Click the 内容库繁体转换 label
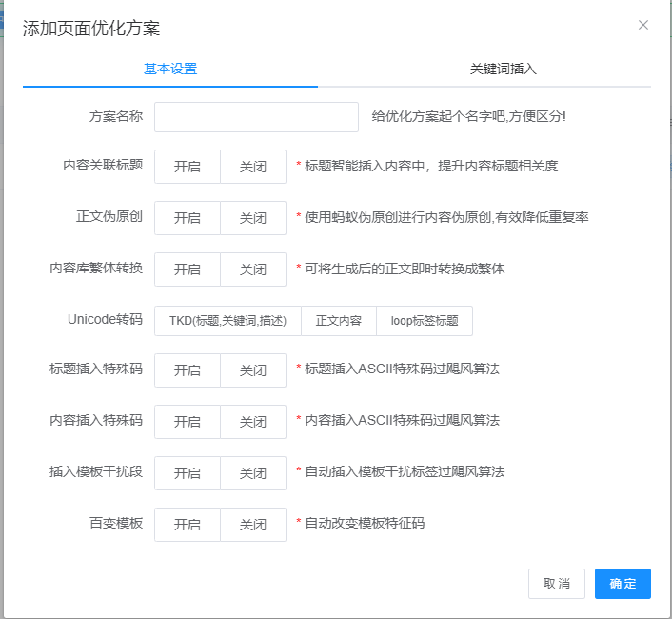Viewport: 672px width, 619px height. pos(96,268)
